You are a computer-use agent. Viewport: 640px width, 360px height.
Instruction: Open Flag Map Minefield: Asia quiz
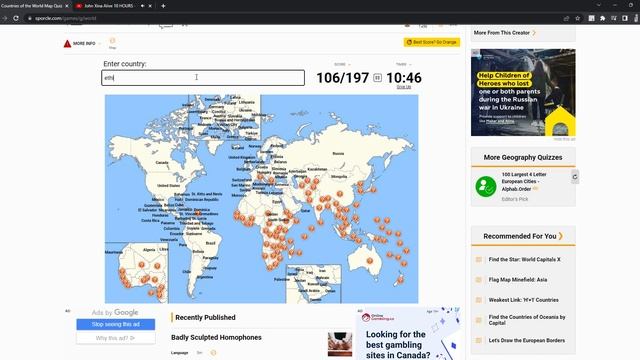(x=518, y=280)
